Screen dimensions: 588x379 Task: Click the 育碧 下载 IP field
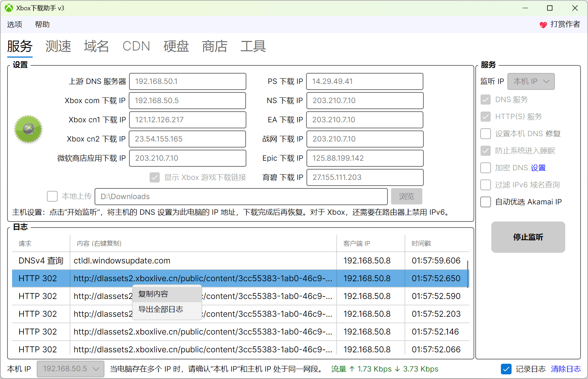pyautogui.click(x=365, y=177)
